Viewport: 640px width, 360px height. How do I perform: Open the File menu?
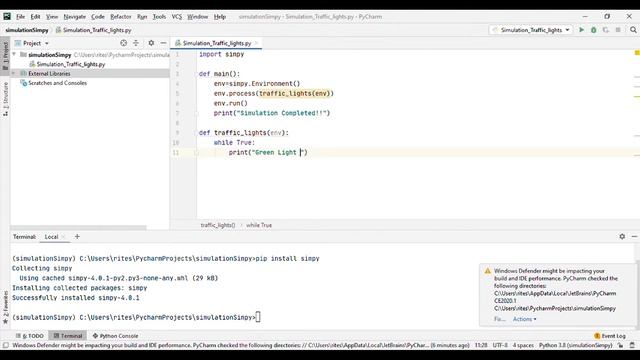tap(20, 17)
